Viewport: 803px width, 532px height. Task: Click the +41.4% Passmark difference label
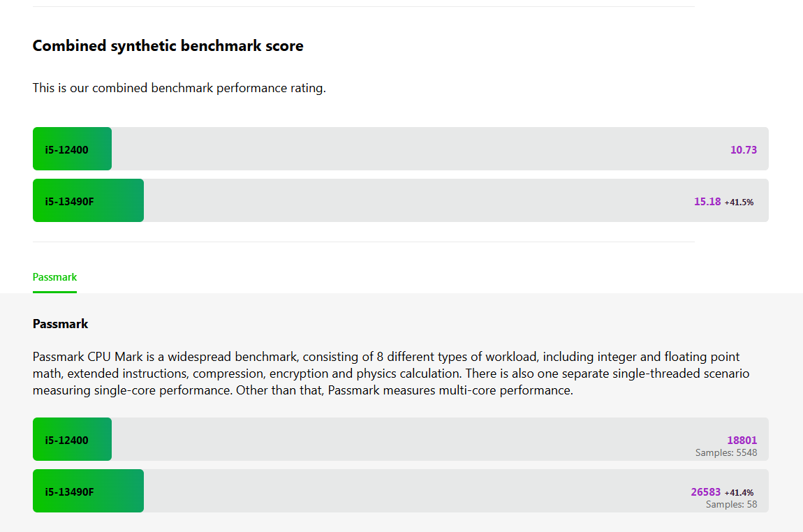(x=739, y=492)
